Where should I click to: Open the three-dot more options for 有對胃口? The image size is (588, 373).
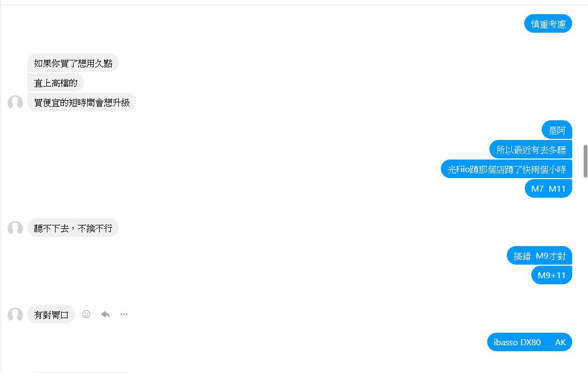point(124,314)
